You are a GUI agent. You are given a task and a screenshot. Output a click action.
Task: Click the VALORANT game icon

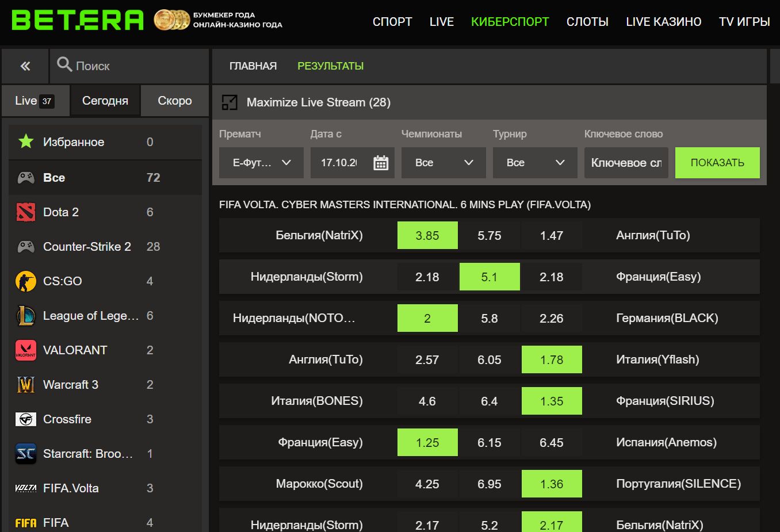pyautogui.click(x=26, y=350)
